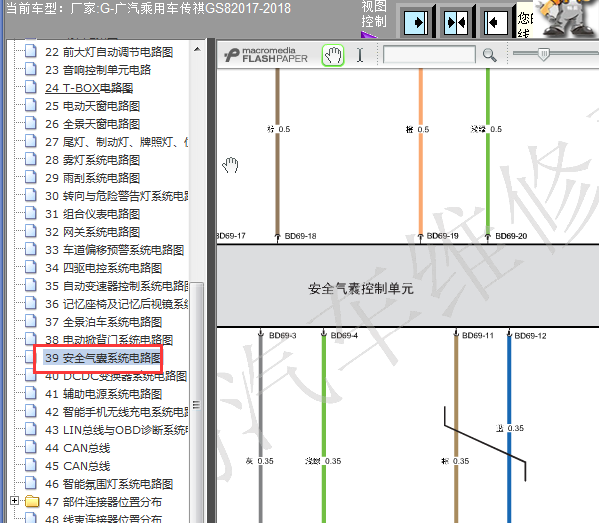Click connector label BD69-3
599x523 pixels.
[283, 335]
